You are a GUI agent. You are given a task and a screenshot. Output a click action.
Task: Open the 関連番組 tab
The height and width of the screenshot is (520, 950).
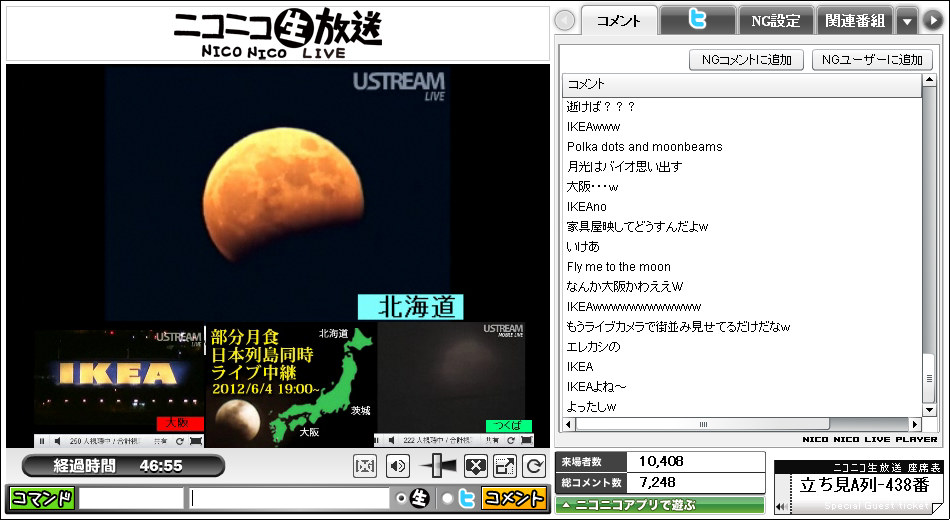click(x=855, y=21)
